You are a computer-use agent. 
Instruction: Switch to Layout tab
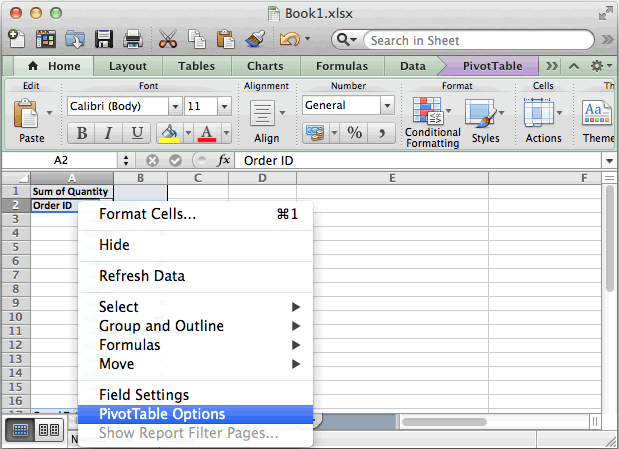pyautogui.click(x=128, y=66)
